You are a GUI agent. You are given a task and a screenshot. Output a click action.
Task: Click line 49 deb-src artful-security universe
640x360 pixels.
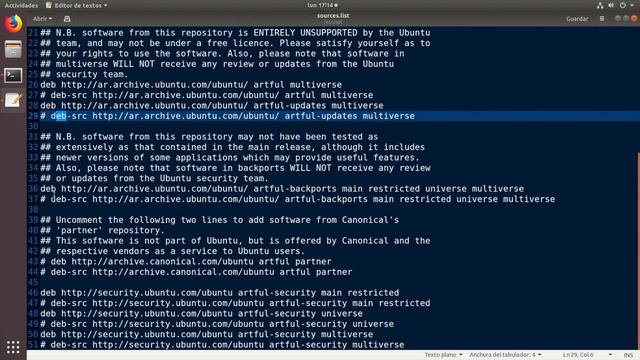217,324
